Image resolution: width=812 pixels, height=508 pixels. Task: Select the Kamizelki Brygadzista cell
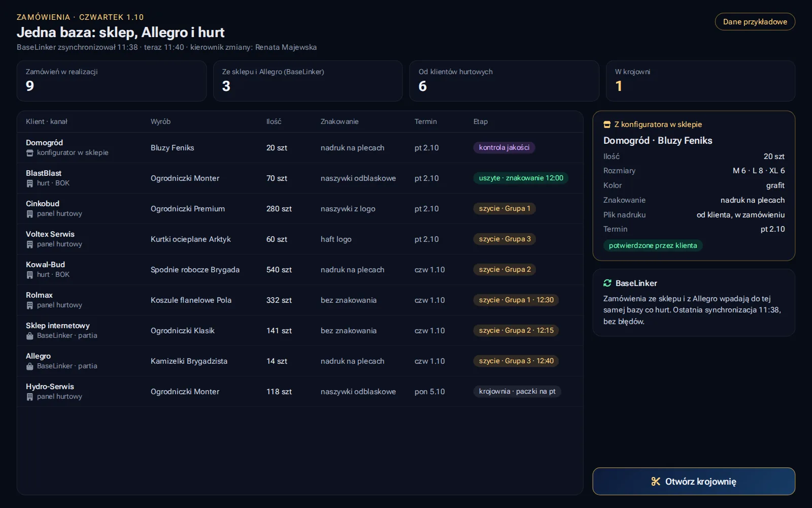click(x=189, y=361)
